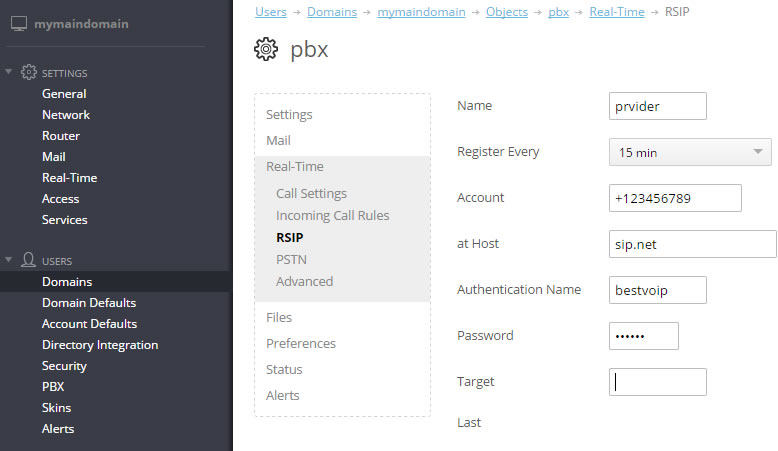Collapse the SETTINGS section triangle
Image resolution: width=778 pixels, height=451 pixels.
pos(8,72)
